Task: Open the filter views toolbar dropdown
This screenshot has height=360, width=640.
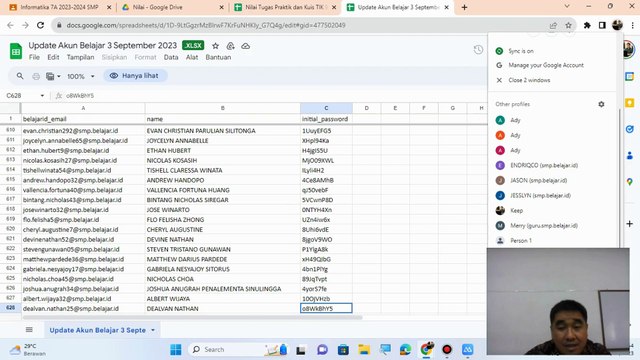Action: [x=53, y=76]
